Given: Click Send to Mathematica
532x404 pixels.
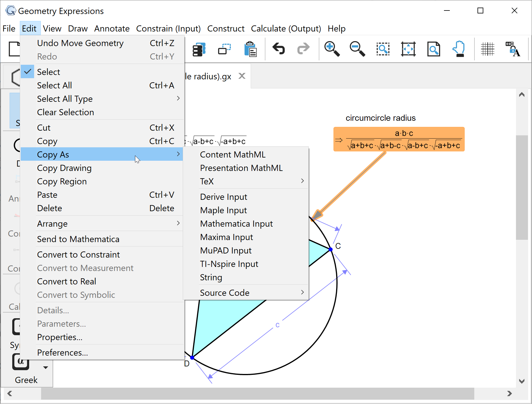Looking at the screenshot, I should coord(78,239).
